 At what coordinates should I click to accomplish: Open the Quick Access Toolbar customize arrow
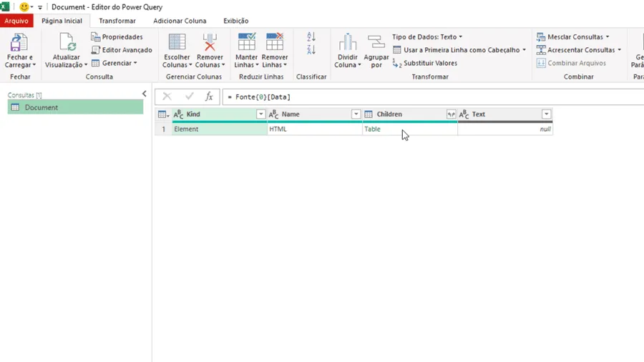point(40,7)
